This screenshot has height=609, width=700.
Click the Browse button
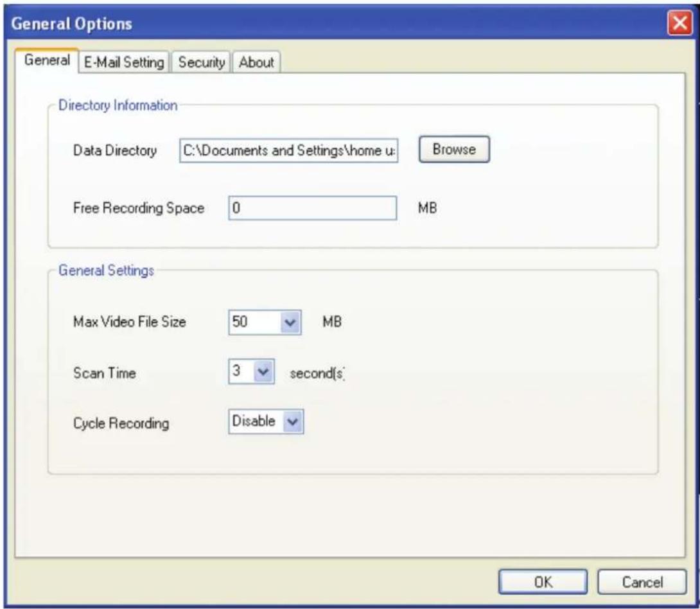454,149
